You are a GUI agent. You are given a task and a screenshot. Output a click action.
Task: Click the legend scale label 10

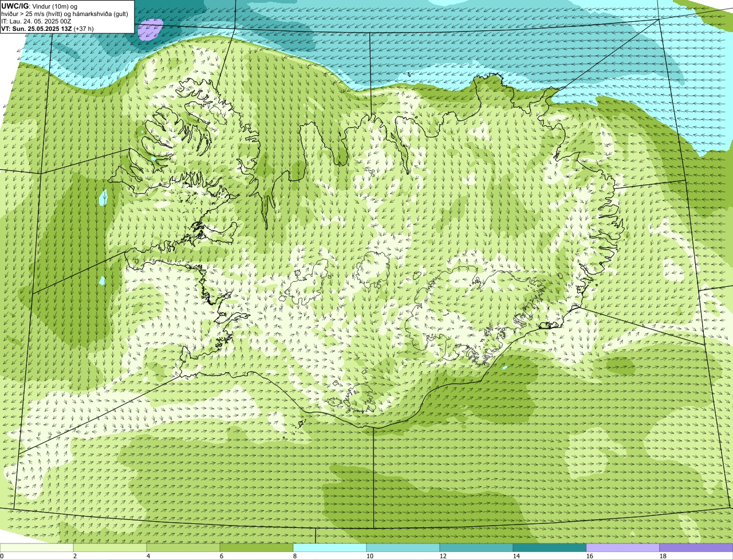pyautogui.click(x=370, y=556)
